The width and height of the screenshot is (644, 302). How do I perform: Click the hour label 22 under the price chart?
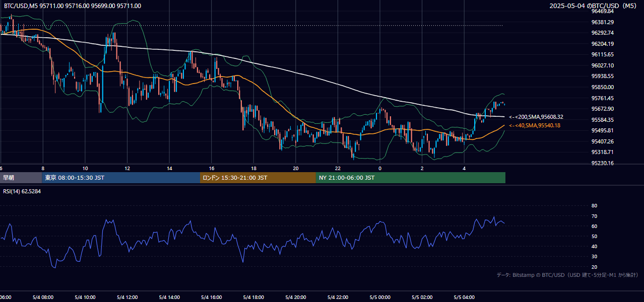point(338,168)
